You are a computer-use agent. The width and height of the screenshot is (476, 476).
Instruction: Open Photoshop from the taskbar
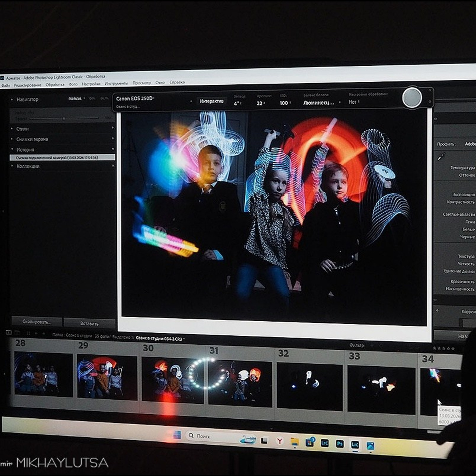click(340, 444)
